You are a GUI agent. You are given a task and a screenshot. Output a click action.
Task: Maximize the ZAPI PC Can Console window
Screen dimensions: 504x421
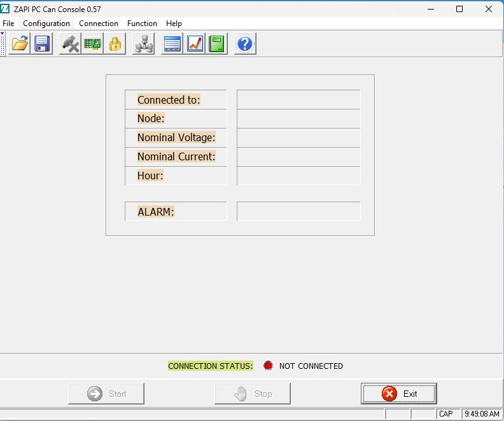[459, 9]
